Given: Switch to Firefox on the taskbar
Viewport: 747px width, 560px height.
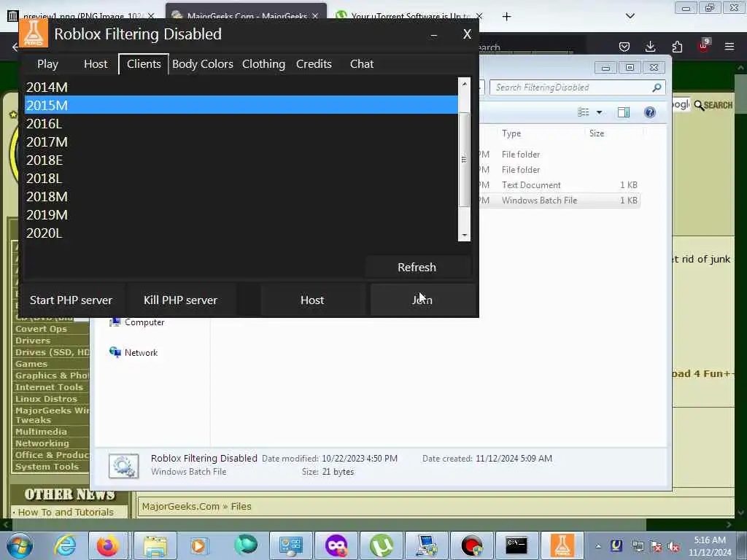Looking at the screenshot, I should pos(107,545).
